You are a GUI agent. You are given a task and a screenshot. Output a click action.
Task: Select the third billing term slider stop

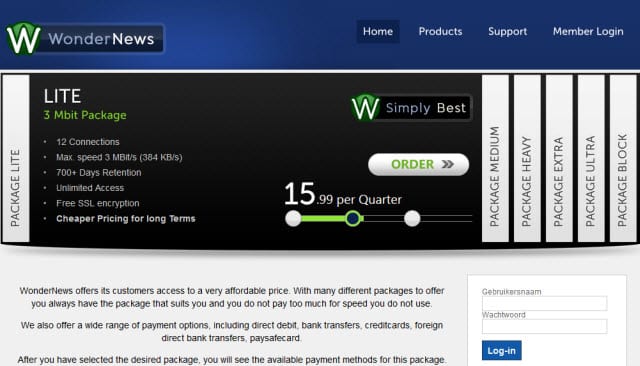pyautogui.click(x=412, y=219)
